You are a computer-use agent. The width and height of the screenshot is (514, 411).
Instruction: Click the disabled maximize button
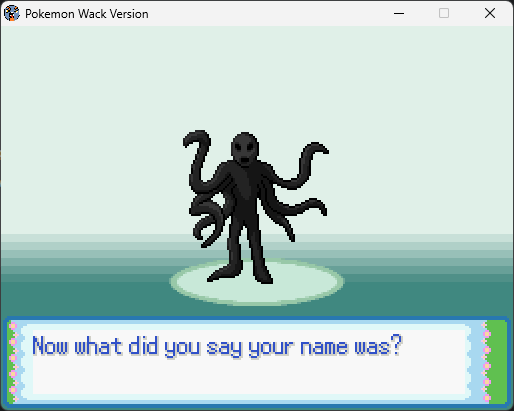(x=444, y=13)
